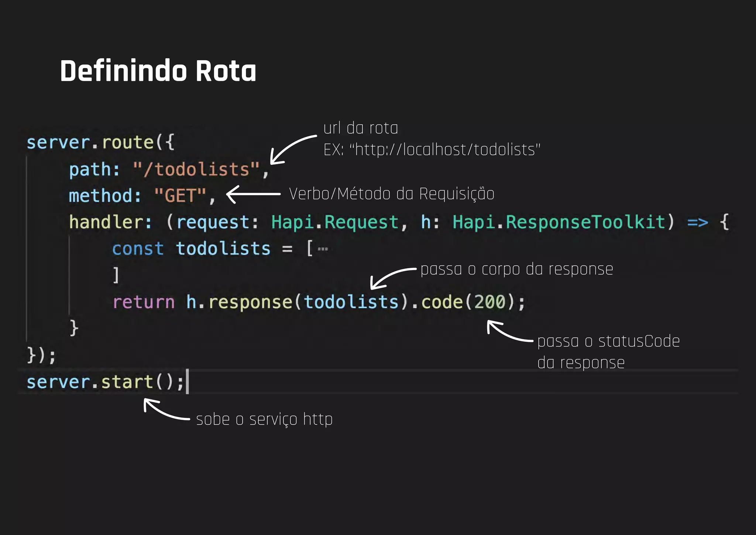
Task: Click the 'todolists' variable declaration
Action: (223, 248)
